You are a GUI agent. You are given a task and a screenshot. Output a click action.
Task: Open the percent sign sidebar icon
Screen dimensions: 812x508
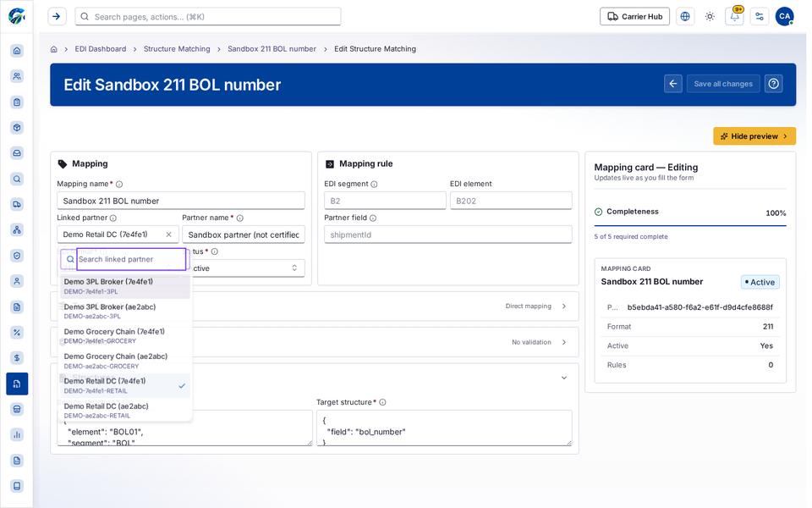click(x=17, y=332)
